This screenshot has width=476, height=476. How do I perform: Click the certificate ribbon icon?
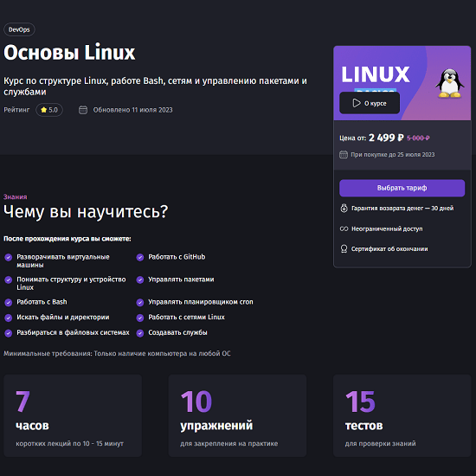[344, 249]
